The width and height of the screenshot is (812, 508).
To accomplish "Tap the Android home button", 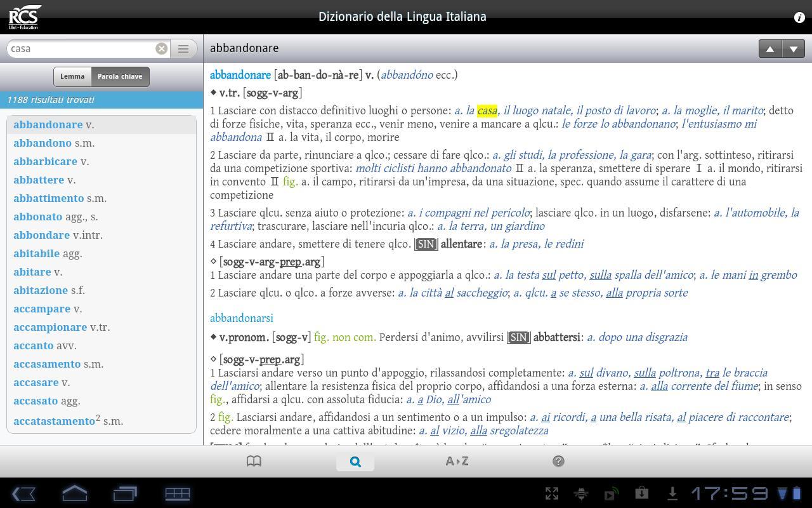I will click(x=74, y=493).
